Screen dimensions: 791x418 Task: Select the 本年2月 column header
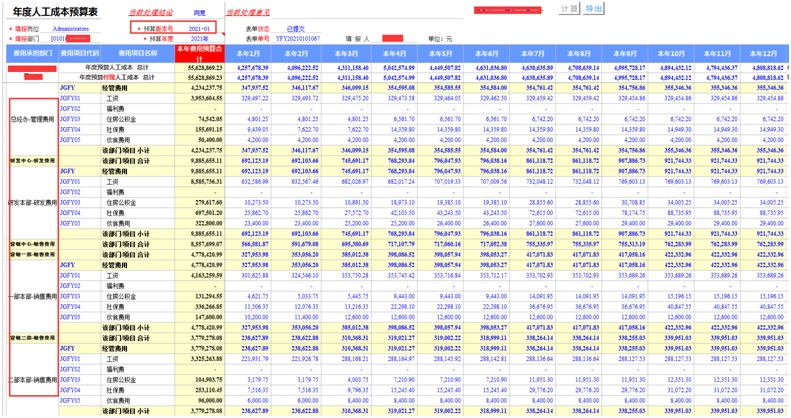click(296, 53)
